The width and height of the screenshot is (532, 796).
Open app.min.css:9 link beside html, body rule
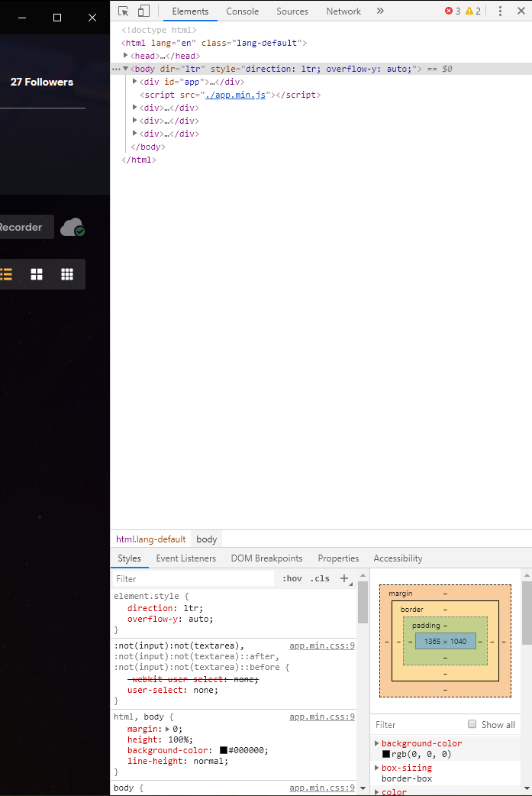click(322, 717)
